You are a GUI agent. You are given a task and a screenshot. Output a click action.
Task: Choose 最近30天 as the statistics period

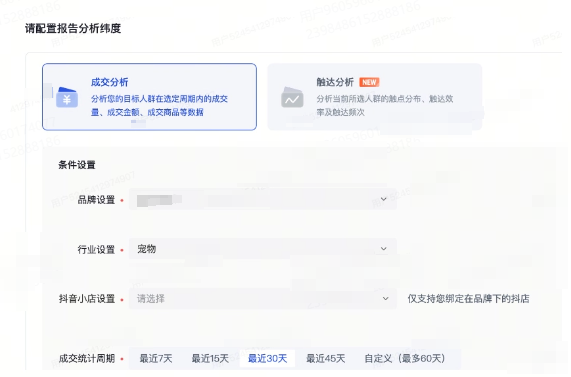(x=267, y=358)
